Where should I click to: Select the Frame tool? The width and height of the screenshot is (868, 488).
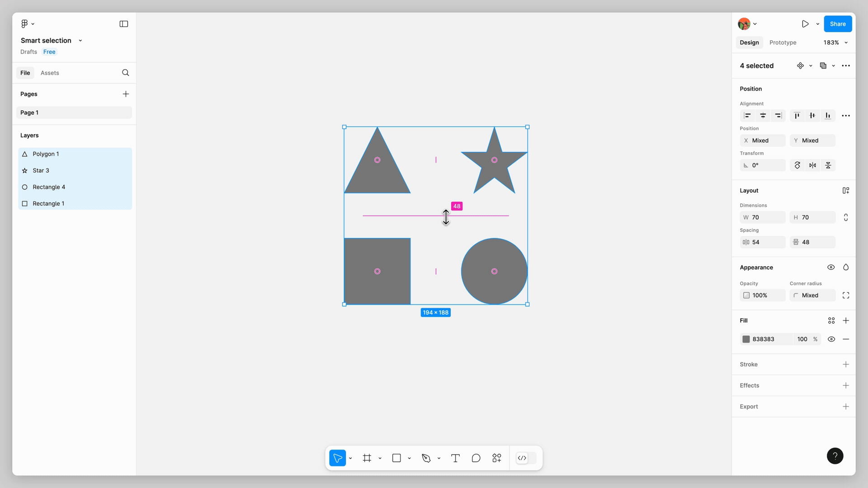[367, 458]
